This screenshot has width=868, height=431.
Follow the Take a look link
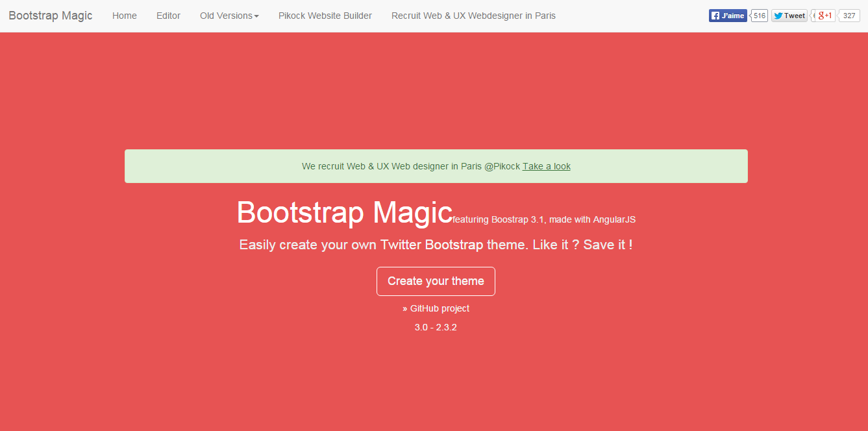(547, 166)
